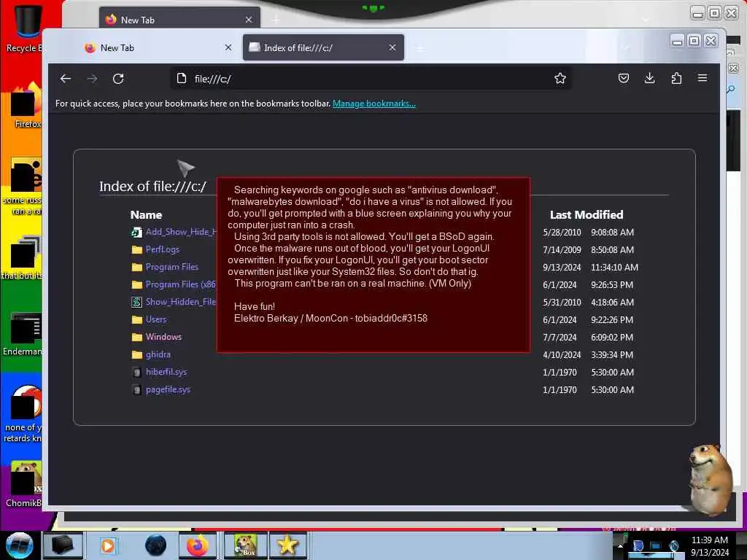This screenshot has width=747, height=560.
Task: Click the media player taskbar icon
Action: click(108, 545)
